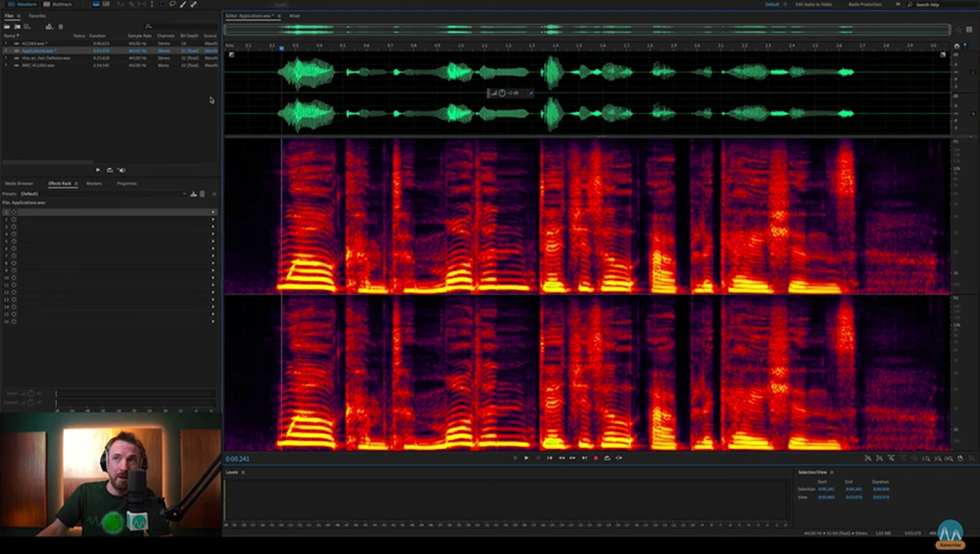Expand the MRC-411005.wav file entry

[x=7, y=65]
